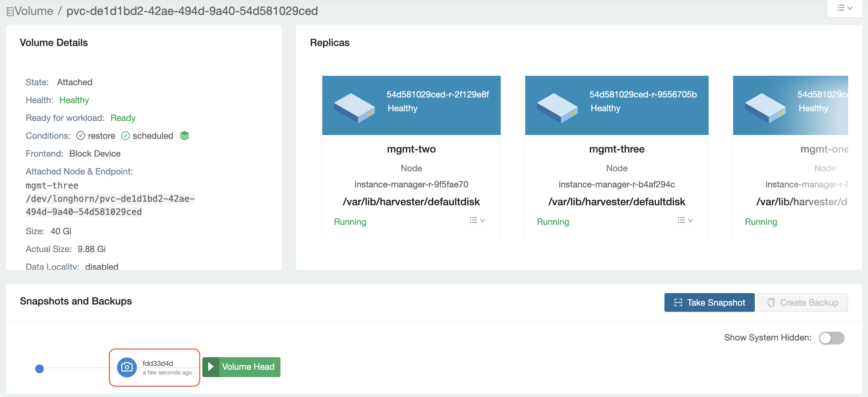
Task: Click the Actual Size value 9.88 Gi
Action: pyautogui.click(x=91, y=249)
